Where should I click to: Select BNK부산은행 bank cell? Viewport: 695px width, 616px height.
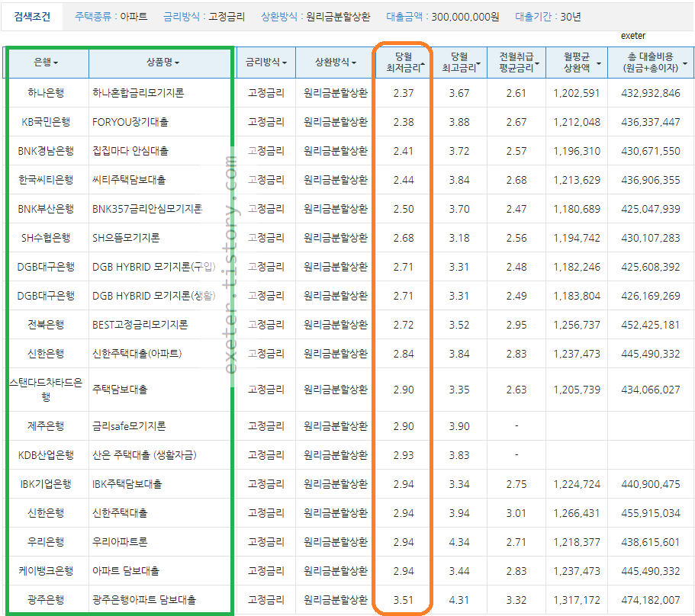pos(46,209)
